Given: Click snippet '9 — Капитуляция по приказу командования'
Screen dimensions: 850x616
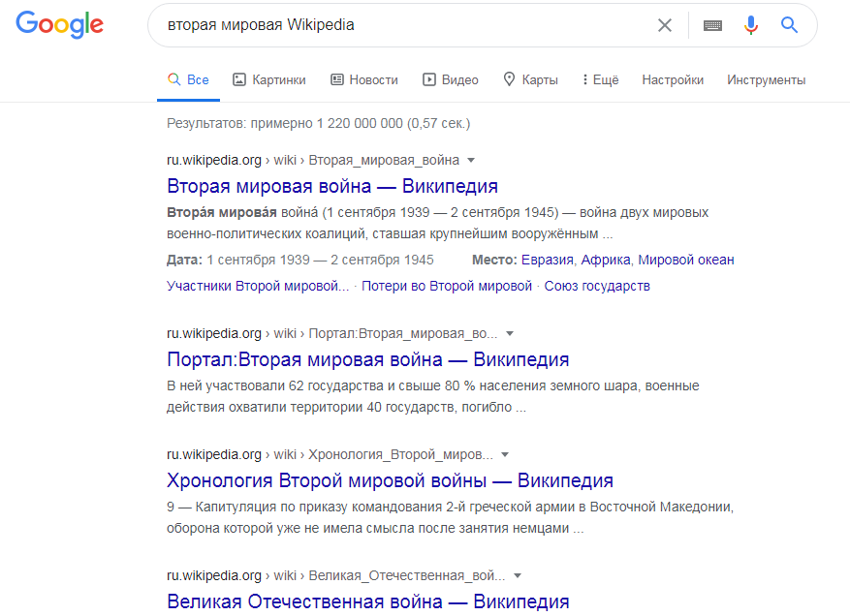Looking at the screenshot, I should (450, 517).
